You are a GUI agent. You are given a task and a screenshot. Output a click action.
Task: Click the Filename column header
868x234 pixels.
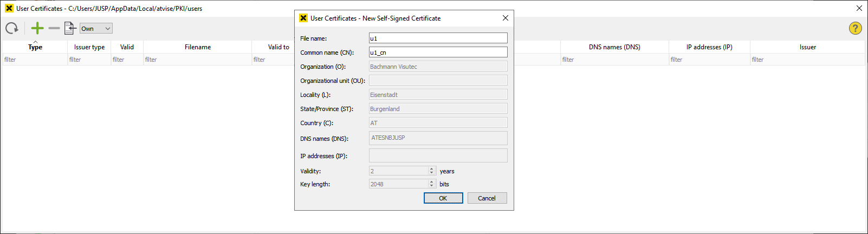click(198, 47)
